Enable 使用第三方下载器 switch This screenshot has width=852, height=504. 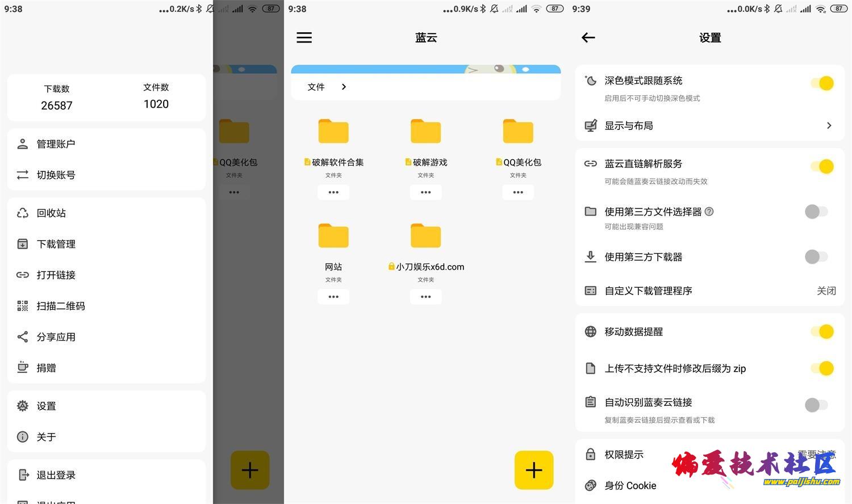[817, 257]
